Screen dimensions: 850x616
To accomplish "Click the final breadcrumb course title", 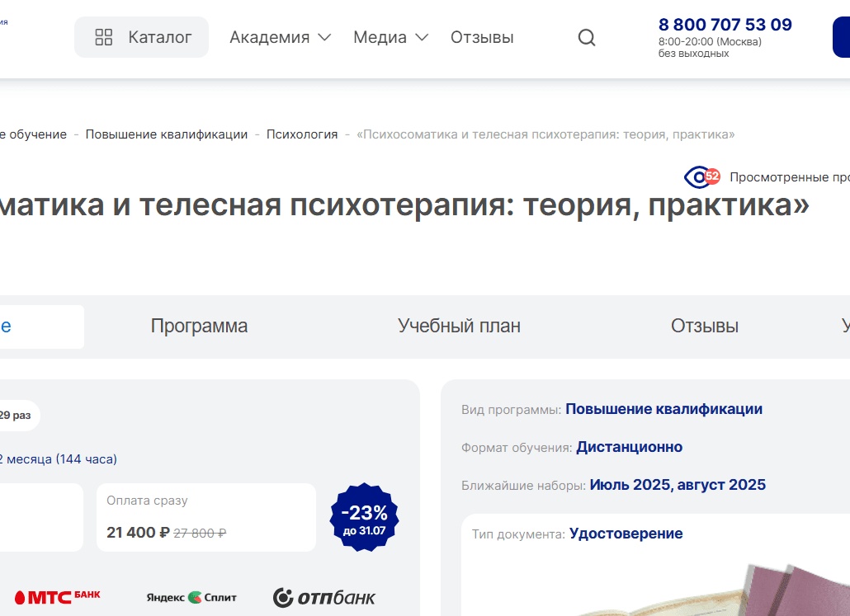I will click(545, 134).
